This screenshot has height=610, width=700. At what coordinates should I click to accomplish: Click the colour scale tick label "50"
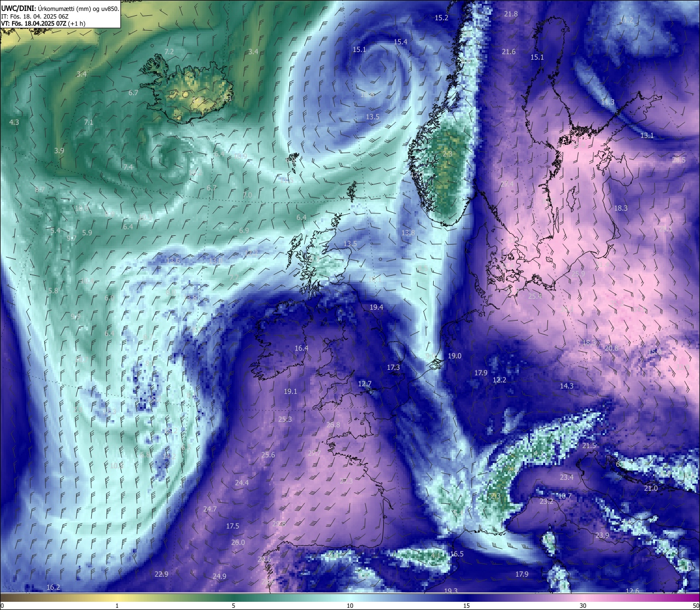click(696, 606)
